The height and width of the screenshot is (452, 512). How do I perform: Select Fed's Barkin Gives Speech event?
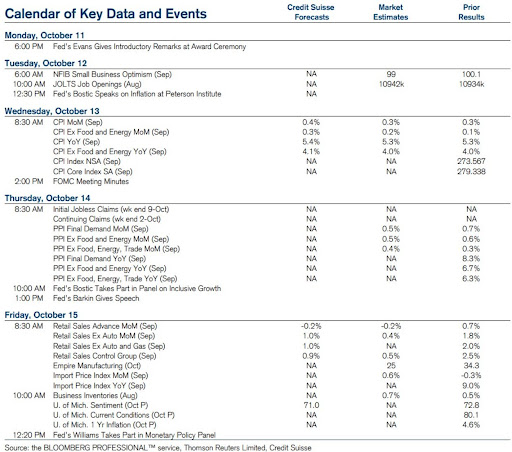point(96,298)
